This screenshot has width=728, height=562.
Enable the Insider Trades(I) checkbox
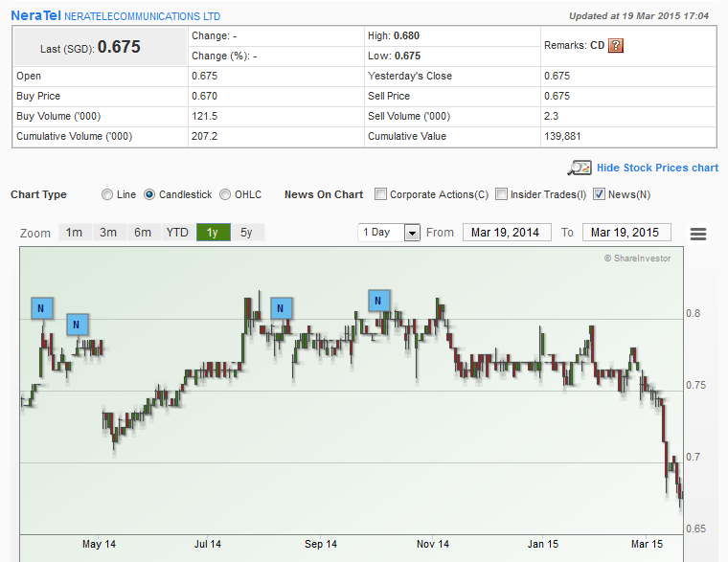(501, 194)
